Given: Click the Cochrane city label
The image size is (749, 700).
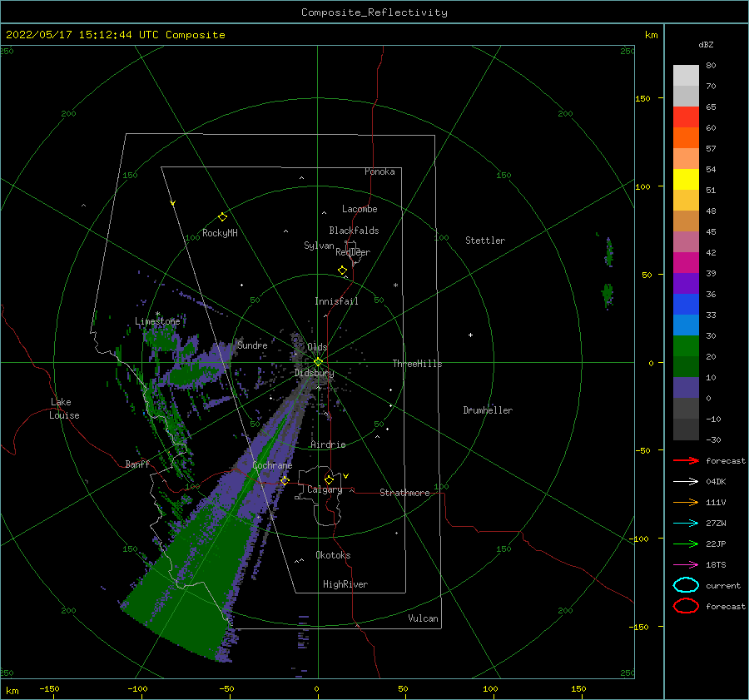Looking at the screenshot, I should coord(272,465).
